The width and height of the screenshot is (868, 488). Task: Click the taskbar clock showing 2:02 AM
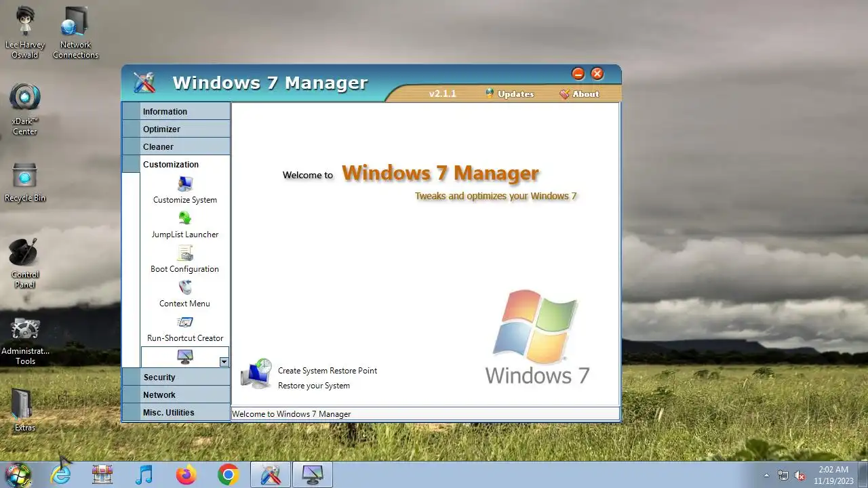click(833, 474)
